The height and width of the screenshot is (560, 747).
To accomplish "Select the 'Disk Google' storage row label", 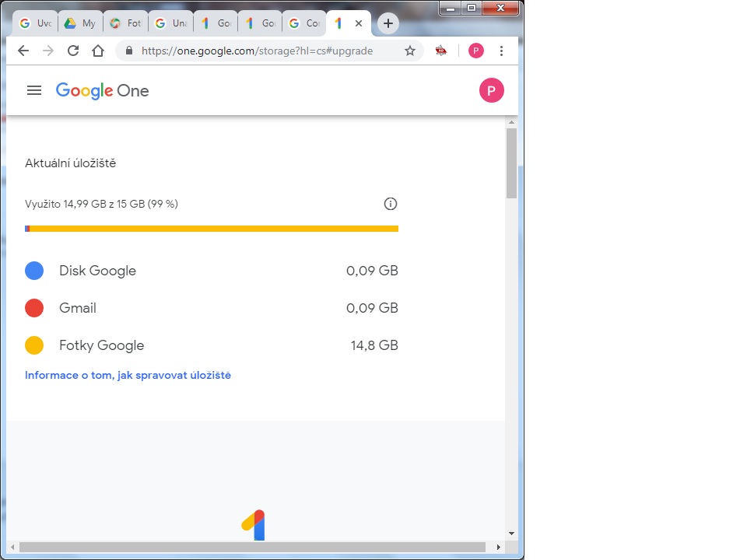I will (x=98, y=271).
